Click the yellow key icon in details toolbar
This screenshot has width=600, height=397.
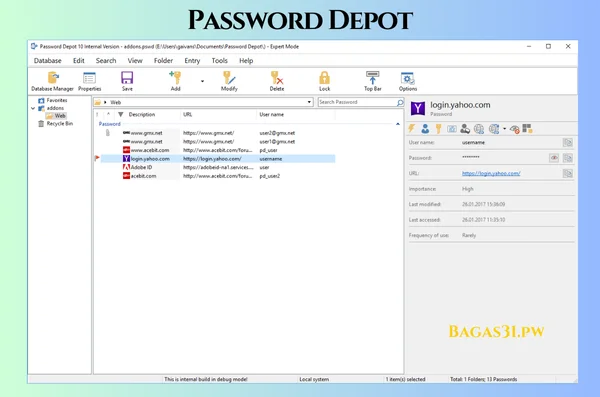click(439, 129)
